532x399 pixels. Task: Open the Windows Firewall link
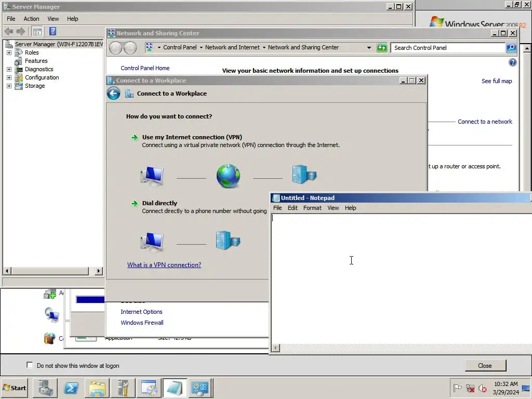tap(142, 322)
